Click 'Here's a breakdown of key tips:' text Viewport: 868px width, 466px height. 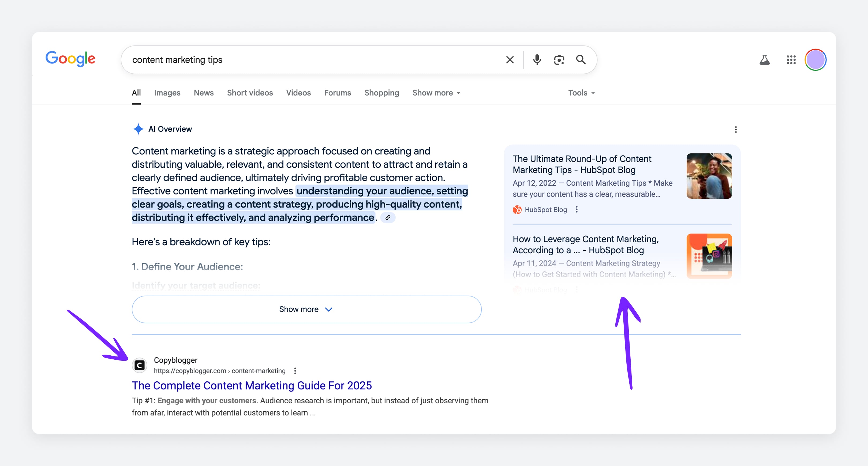(201, 242)
